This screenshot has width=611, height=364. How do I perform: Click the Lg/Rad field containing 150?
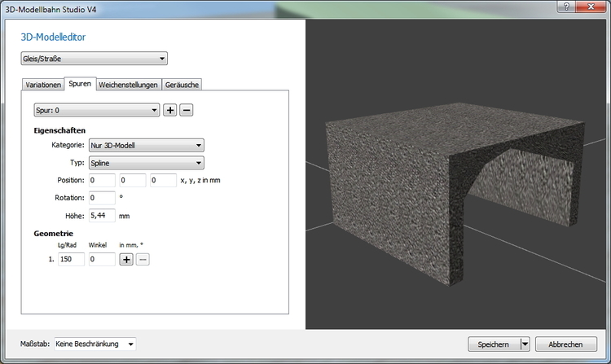(x=71, y=260)
